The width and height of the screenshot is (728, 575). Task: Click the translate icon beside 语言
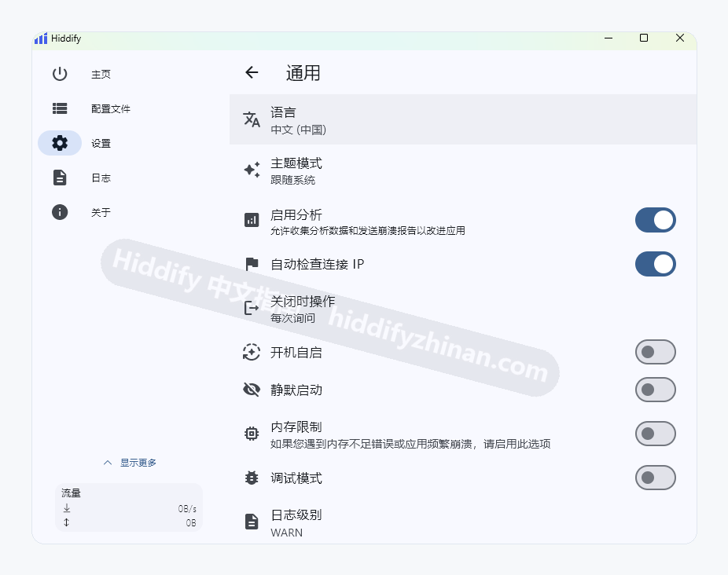click(x=252, y=119)
